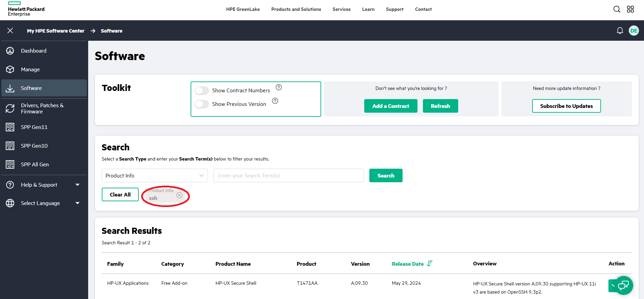Click the Drivers, Patches & Firmware refresh icon

[x=10, y=108]
